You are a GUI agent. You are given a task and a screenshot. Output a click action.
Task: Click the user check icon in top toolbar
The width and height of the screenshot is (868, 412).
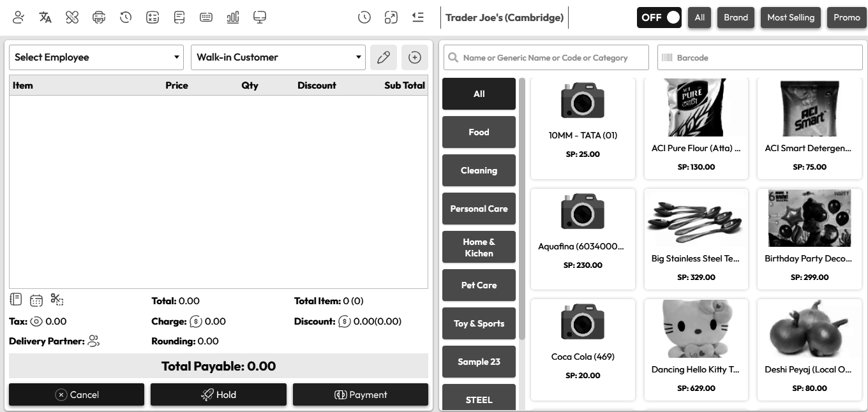pos(19,17)
